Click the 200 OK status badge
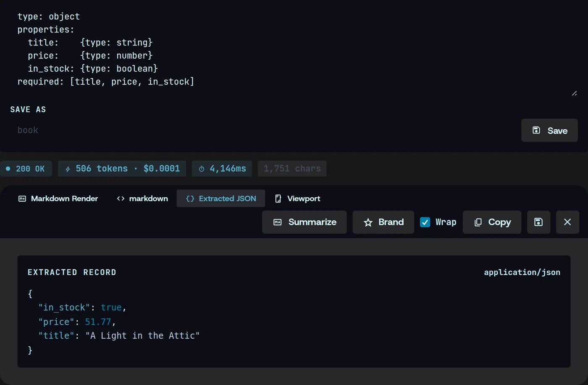Image resolution: width=588 pixels, height=385 pixels. click(x=26, y=169)
